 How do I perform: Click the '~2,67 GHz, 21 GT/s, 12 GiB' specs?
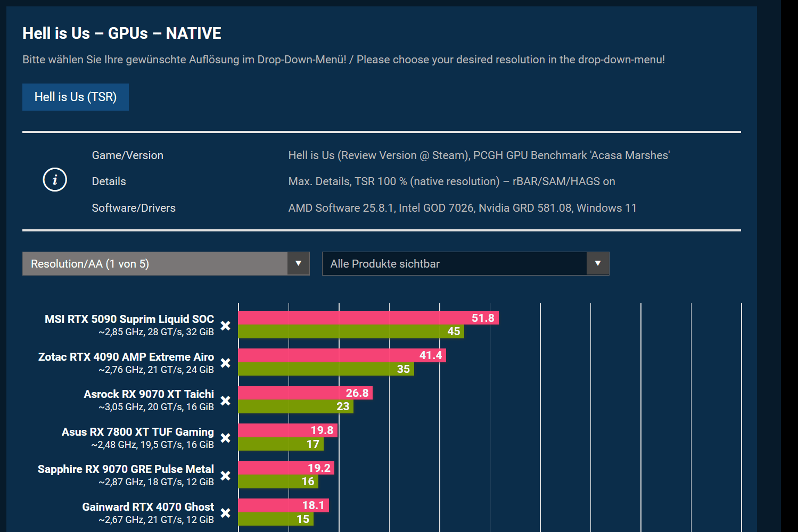point(157,520)
